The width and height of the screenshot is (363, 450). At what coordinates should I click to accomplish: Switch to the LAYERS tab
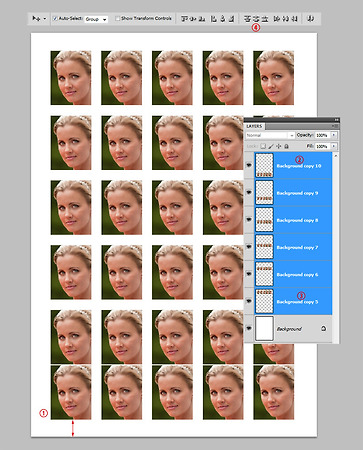click(x=254, y=126)
